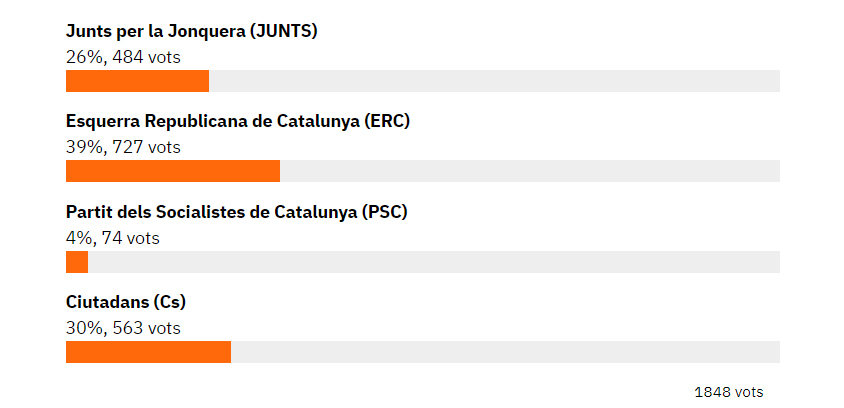The image size is (844, 408).
Task: Click the orange filled portion of ERC bar
Action: tap(173, 171)
